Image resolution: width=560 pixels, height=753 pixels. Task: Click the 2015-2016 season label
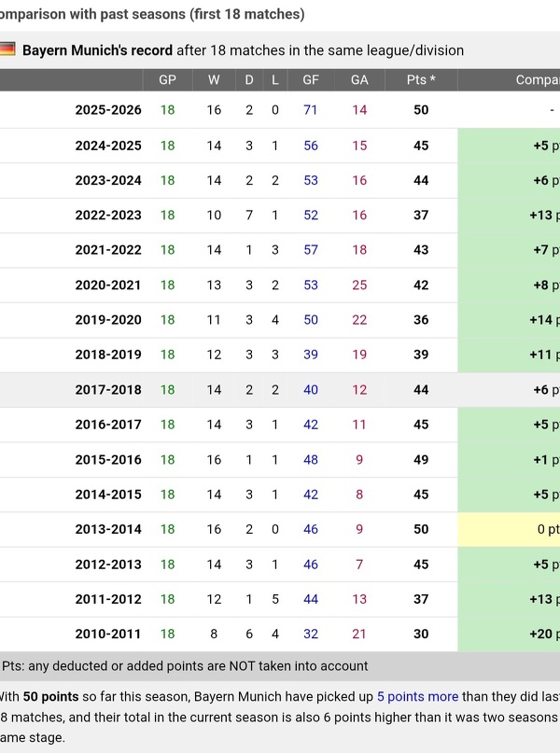108,460
